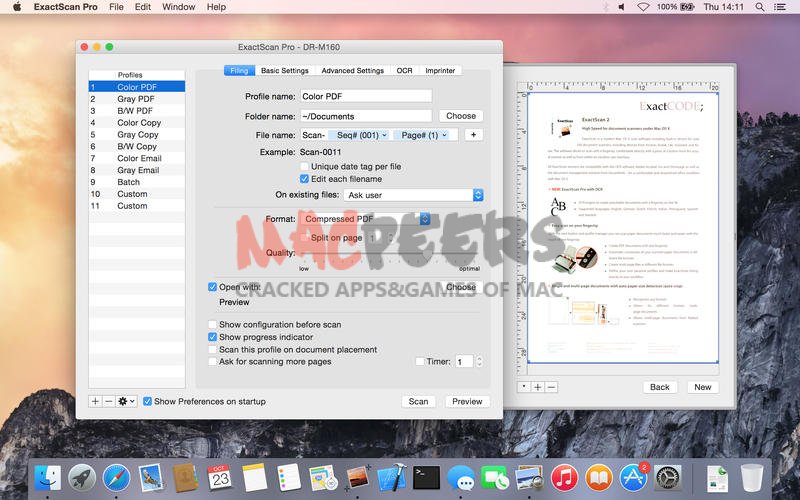This screenshot has width=800, height=500.
Task: Open the OCR tab
Action: tap(405, 70)
